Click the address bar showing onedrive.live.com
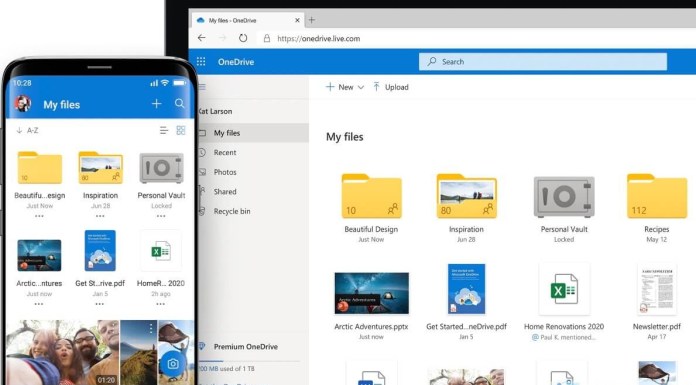 (x=318, y=39)
